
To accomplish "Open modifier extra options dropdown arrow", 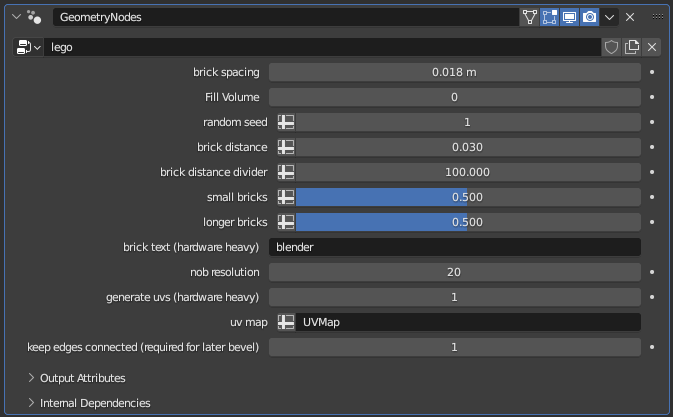I will click(x=609, y=17).
